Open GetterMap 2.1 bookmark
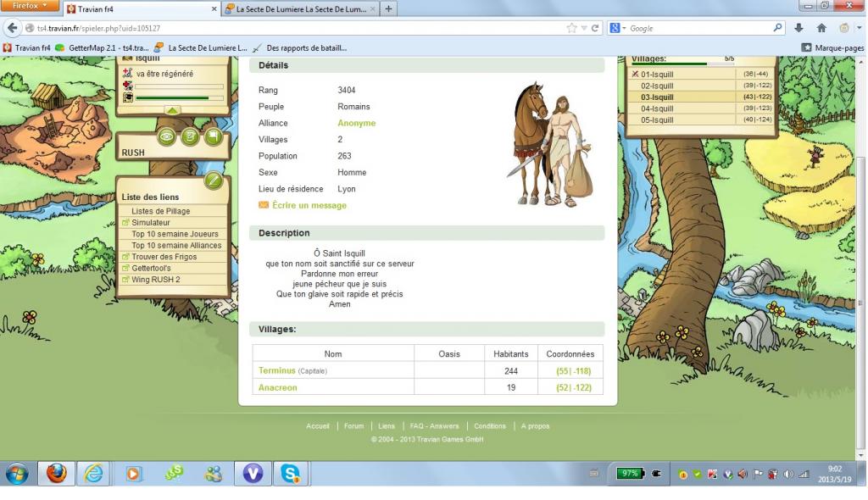The image size is (868, 500). tap(102, 48)
